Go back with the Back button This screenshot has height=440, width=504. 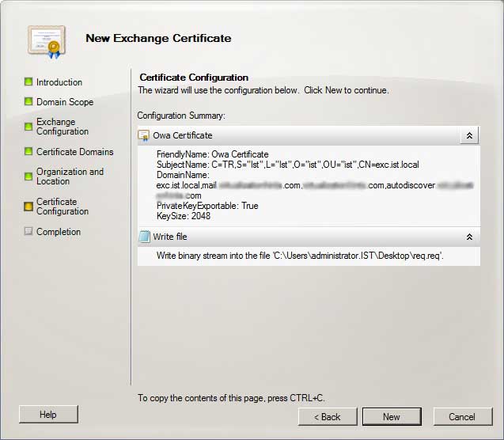[x=327, y=416]
